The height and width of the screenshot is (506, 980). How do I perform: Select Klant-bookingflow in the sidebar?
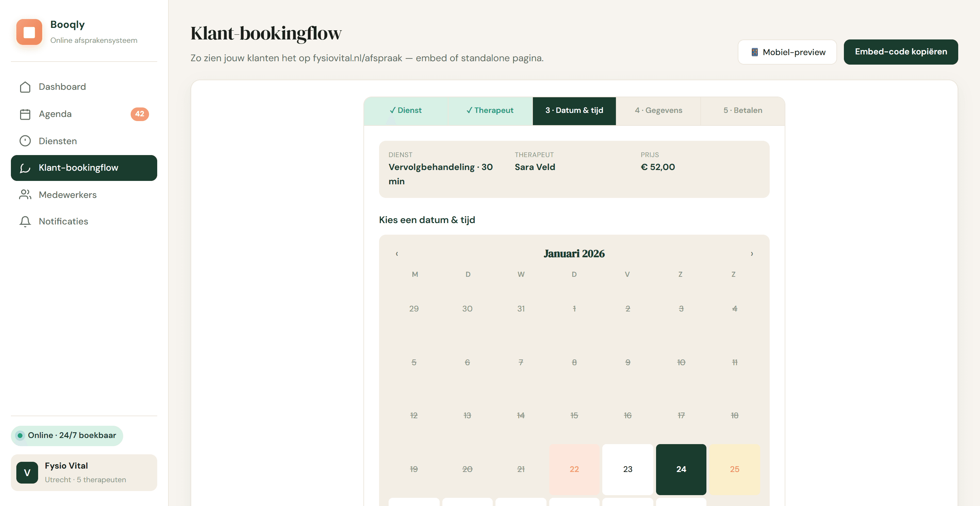click(x=84, y=168)
